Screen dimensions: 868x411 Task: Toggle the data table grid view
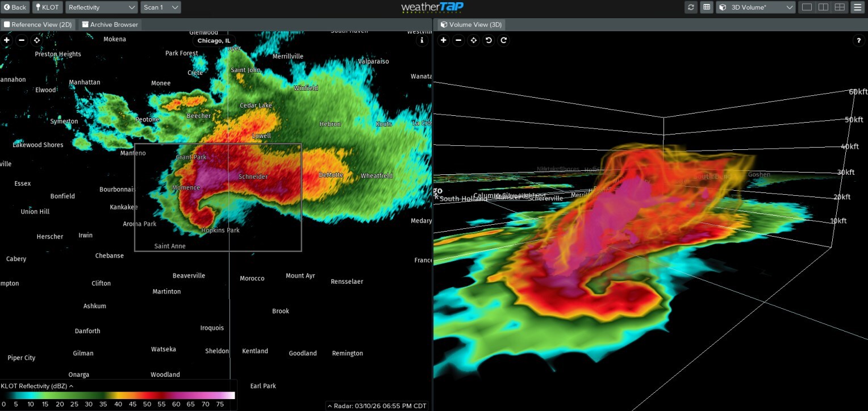(706, 7)
